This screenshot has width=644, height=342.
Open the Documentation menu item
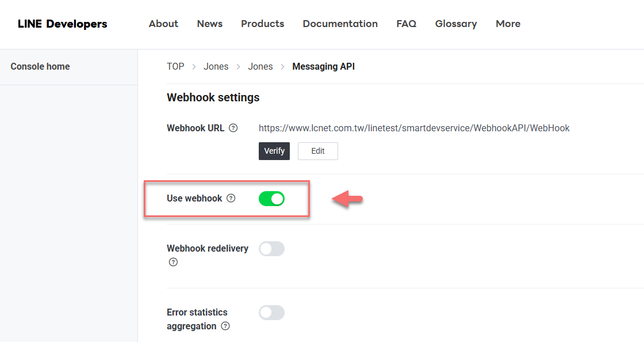click(340, 24)
